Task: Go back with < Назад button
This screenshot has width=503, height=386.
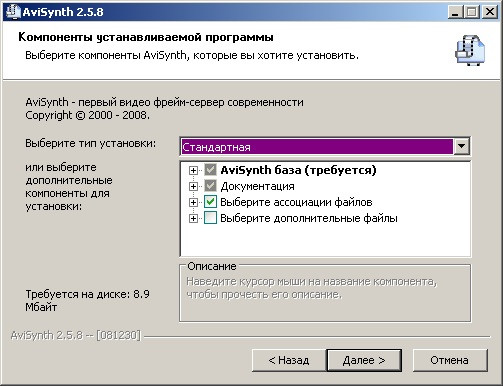Action: (289, 360)
